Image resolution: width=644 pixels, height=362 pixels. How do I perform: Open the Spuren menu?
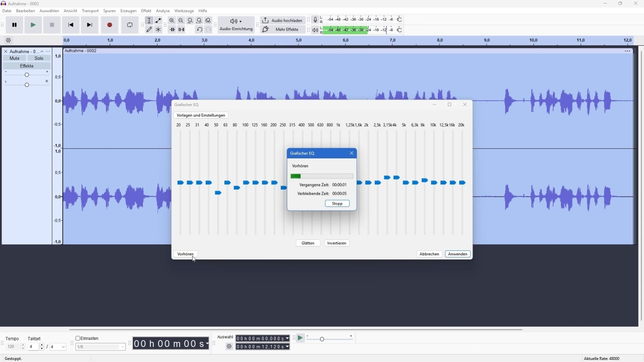point(110,11)
